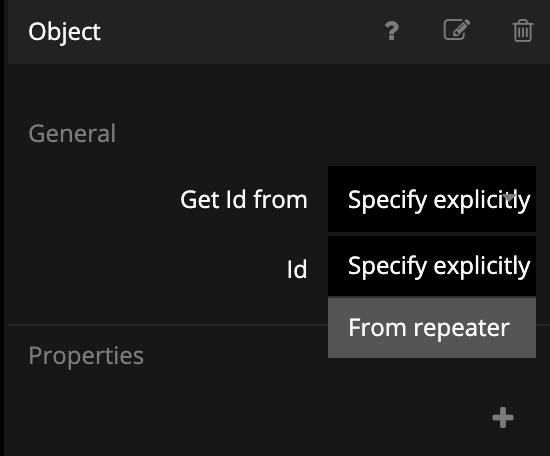Open the Get Id from dropdown
The image size is (550, 456).
(432, 199)
